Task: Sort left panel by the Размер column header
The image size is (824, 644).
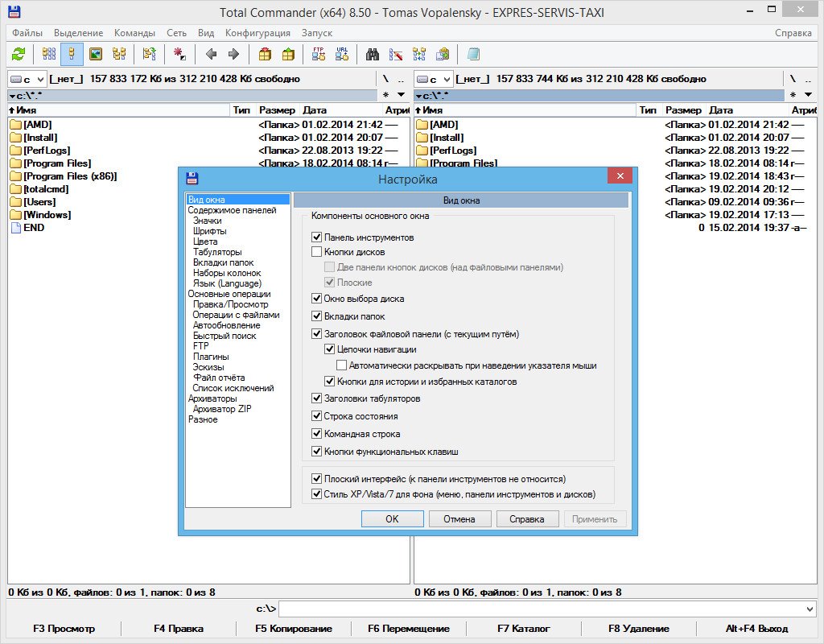Action: coord(277,109)
